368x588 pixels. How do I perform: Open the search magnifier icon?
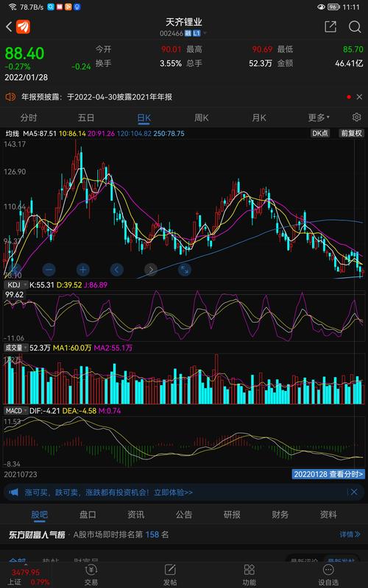tap(355, 26)
